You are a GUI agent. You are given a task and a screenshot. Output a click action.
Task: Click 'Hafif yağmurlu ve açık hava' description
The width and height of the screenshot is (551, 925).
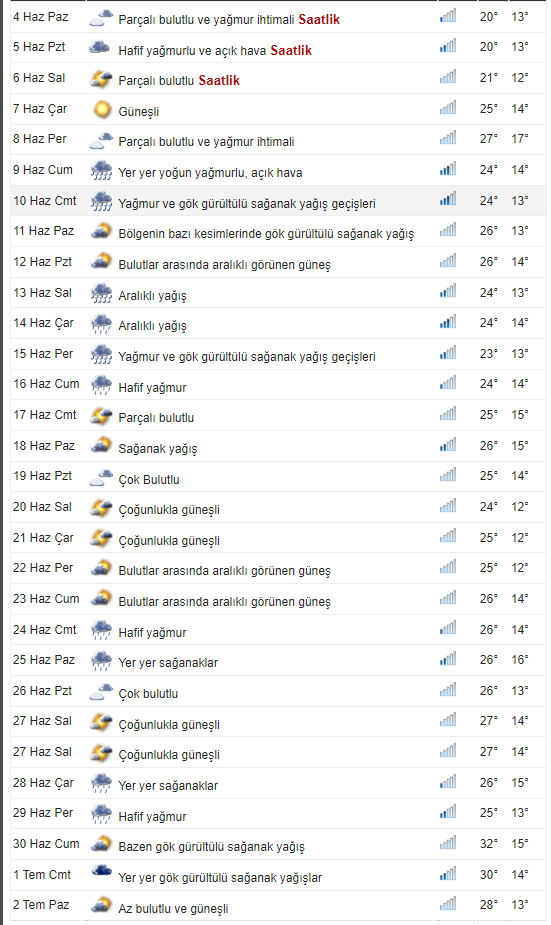(192, 51)
